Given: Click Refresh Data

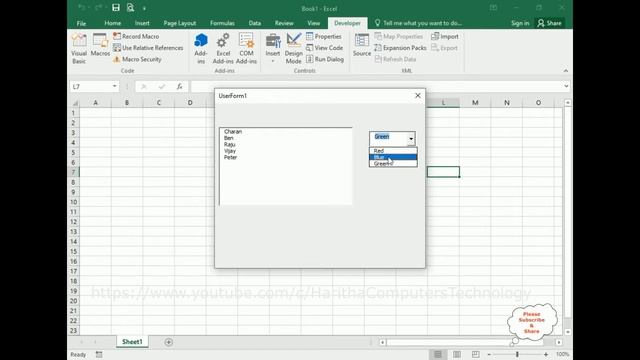Looking at the screenshot, I should [x=395, y=59].
